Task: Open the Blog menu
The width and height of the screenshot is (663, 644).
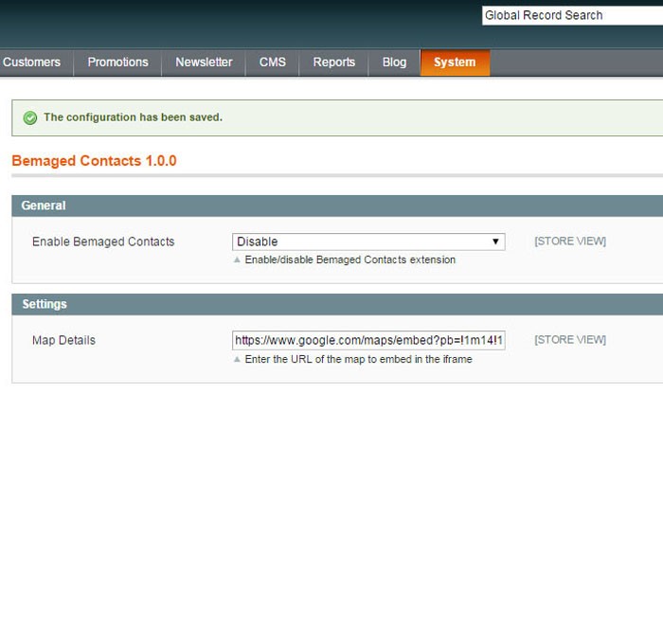Action: 395,63
